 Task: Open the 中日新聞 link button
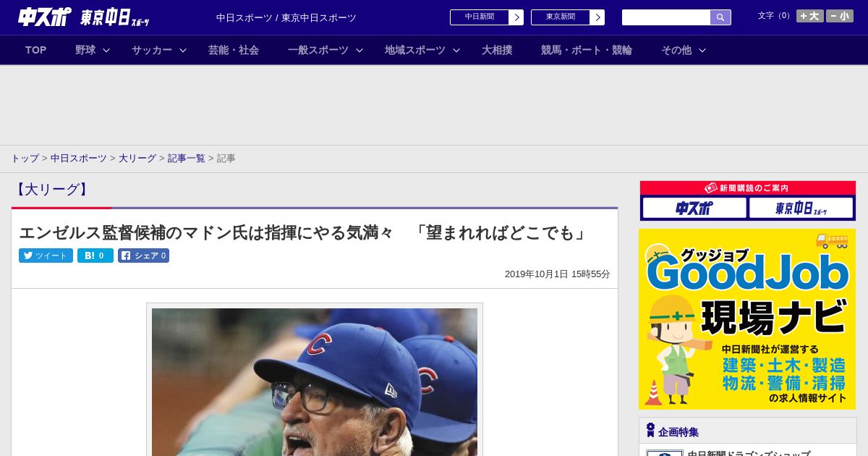(480, 17)
